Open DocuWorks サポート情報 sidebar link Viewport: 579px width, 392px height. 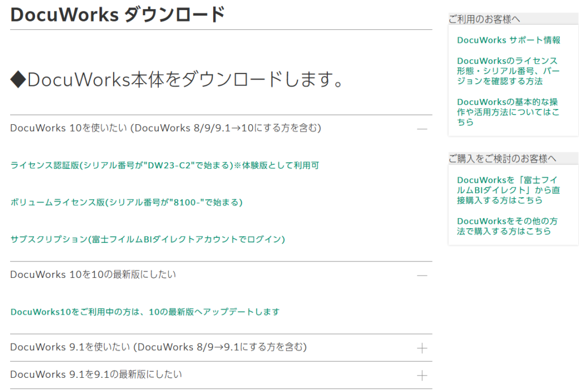pyautogui.click(x=508, y=40)
